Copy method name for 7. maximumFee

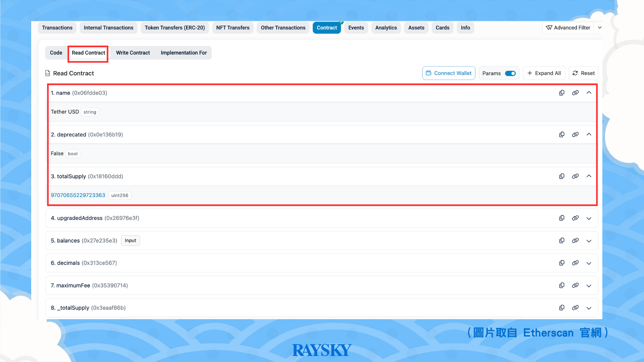point(562,286)
